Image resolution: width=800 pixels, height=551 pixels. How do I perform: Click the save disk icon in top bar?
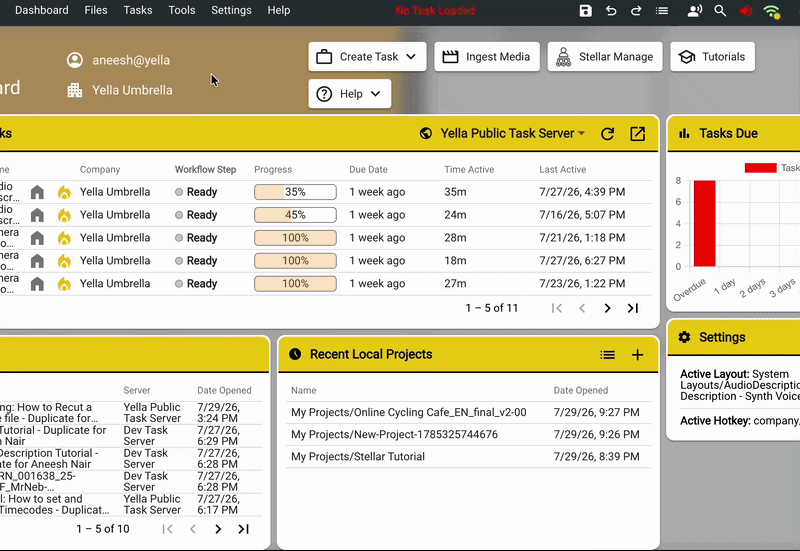point(585,11)
